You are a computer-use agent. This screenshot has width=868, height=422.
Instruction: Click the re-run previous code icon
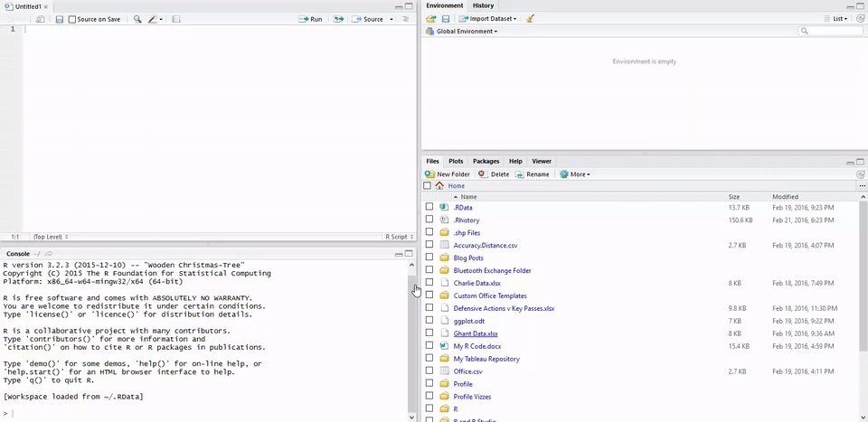[338, 19]
